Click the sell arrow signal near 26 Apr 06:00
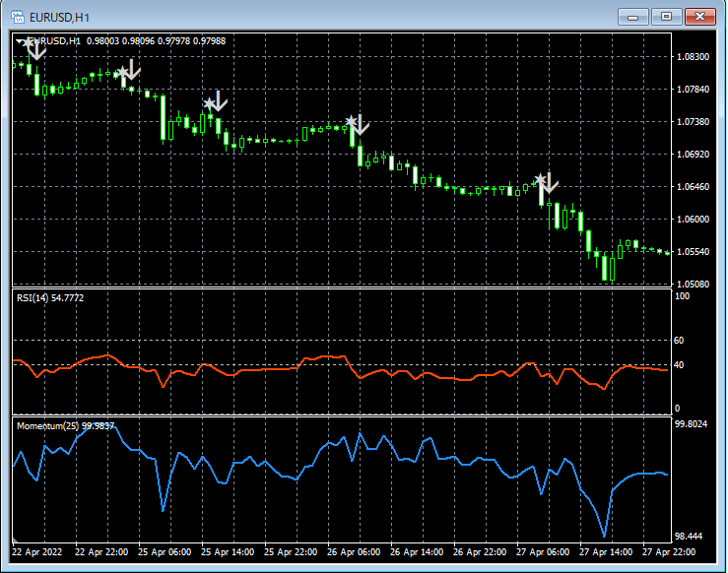Image resolution: width=728 pixels, height=573 pixels. (361, 125)
